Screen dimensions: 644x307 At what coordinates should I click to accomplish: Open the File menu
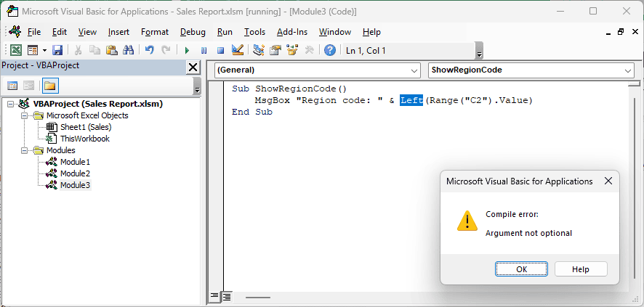(x=34, y=32)
